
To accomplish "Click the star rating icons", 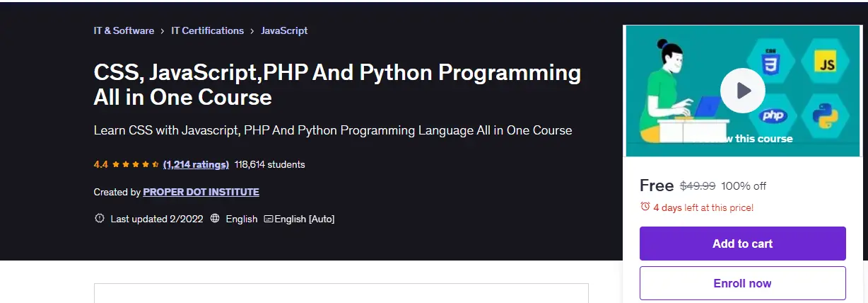I will tap(136, 164).
